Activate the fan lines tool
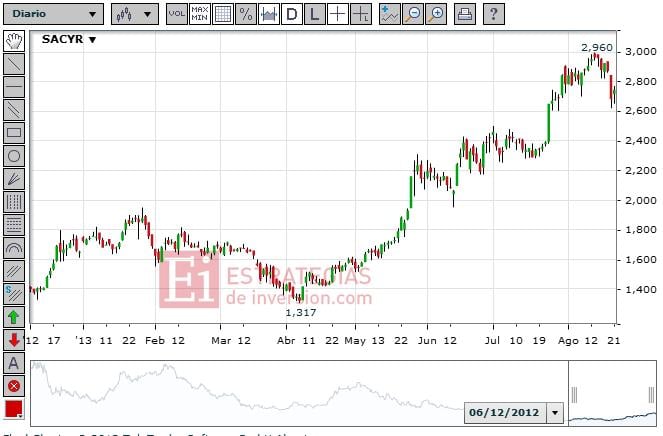Screen dimensions: 663x436 (14, 178)
